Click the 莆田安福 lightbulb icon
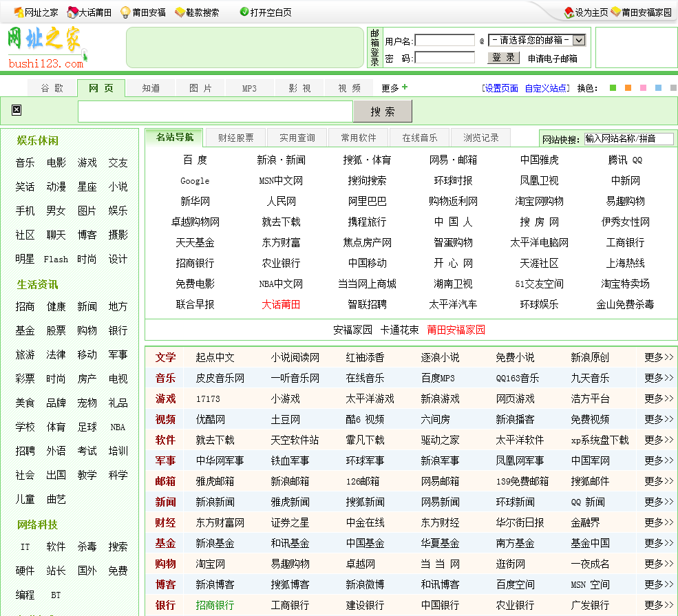Viewport: 678px width, 616px height. (125, 12)
